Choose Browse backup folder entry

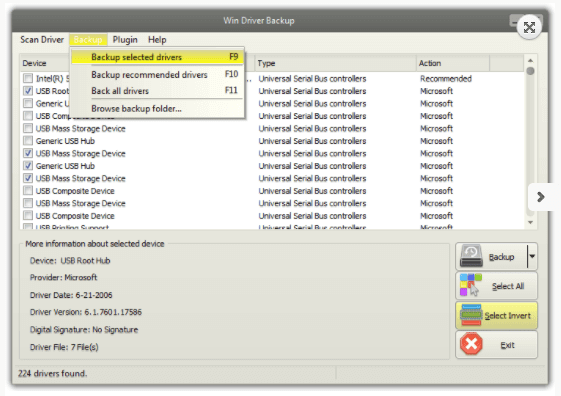pos(157,108)
